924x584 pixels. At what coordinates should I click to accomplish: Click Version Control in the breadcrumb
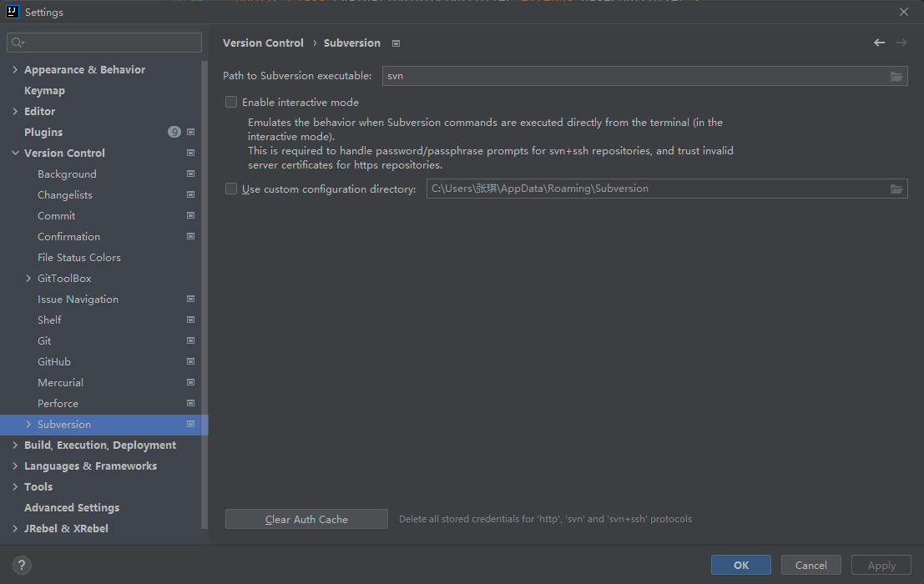(264, 43)
